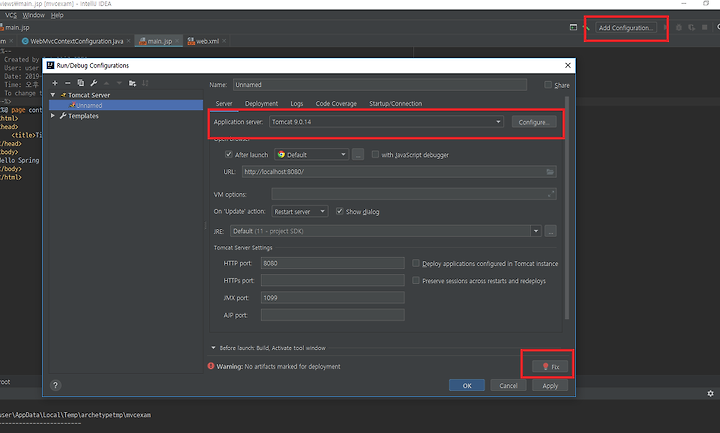The width and height of the screenshot is (720, 433).
Task: Close the WebMvcContextConfiguration.java tab
Action: [129, 41]
